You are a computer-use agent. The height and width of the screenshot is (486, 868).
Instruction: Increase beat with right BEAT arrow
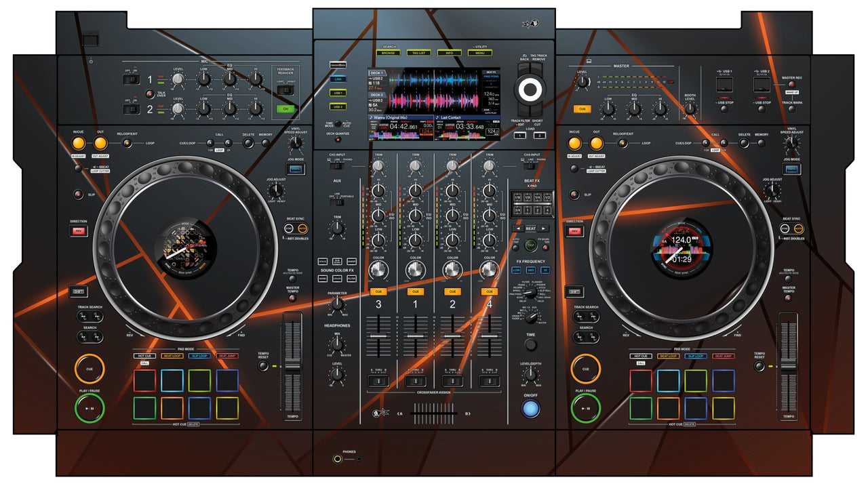pyautogui.click(x=544, y=228)
